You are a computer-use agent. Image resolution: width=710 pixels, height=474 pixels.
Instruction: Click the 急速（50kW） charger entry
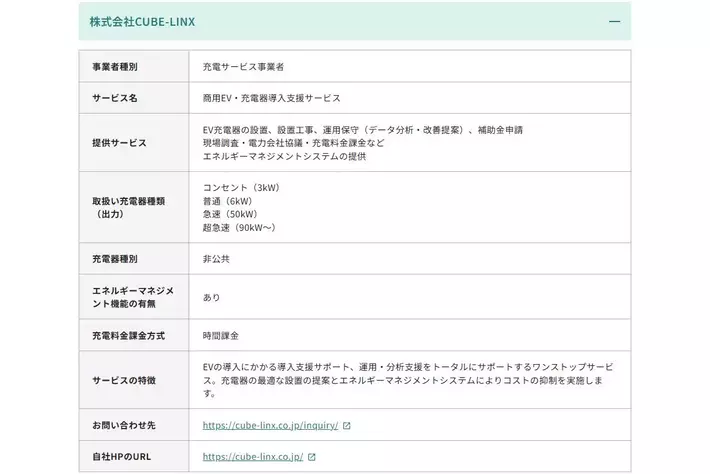pyautogui.click(x=230, y=214)
